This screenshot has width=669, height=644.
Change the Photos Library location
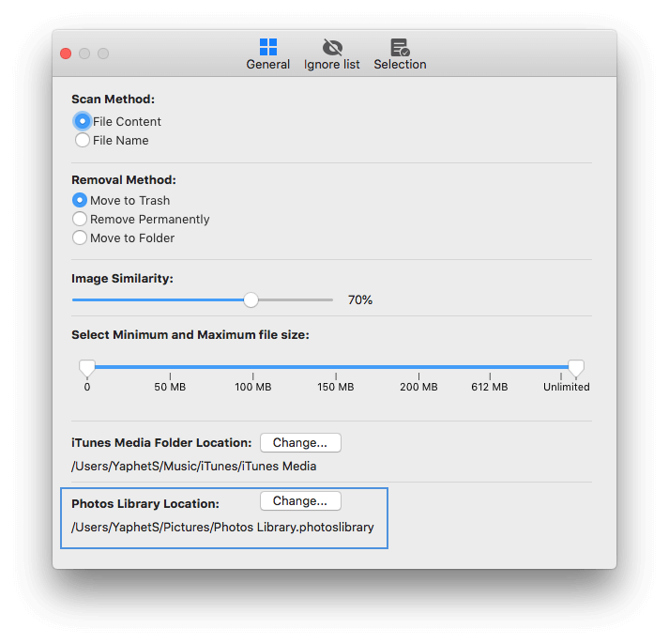[300, 500]
